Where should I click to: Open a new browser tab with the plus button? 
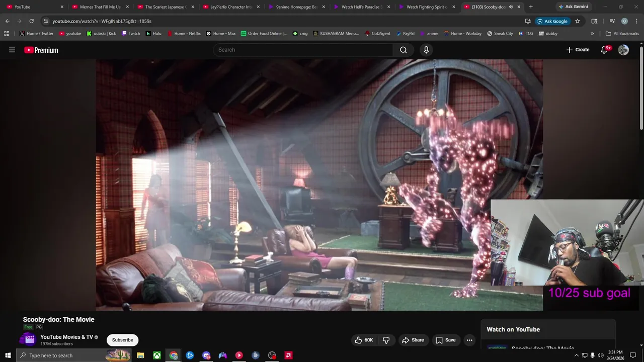tap(531, 7)
